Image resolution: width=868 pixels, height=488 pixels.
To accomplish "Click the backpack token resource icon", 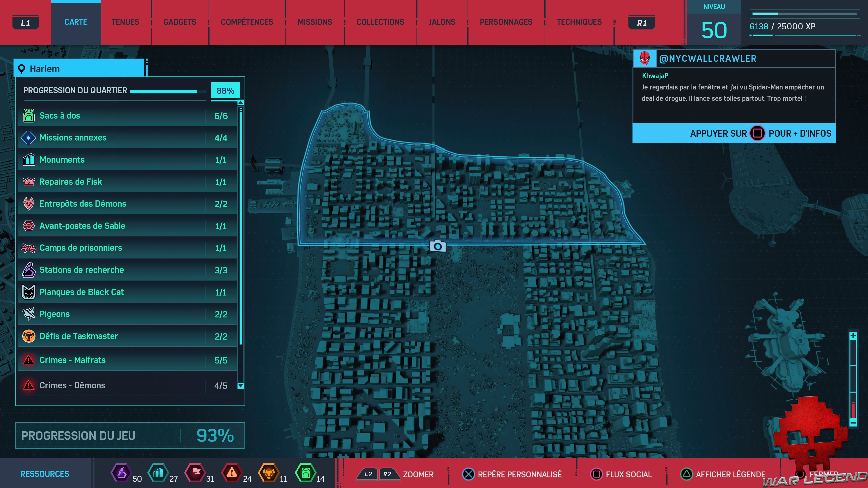I will pyautogui.click(x=306, y=473).
